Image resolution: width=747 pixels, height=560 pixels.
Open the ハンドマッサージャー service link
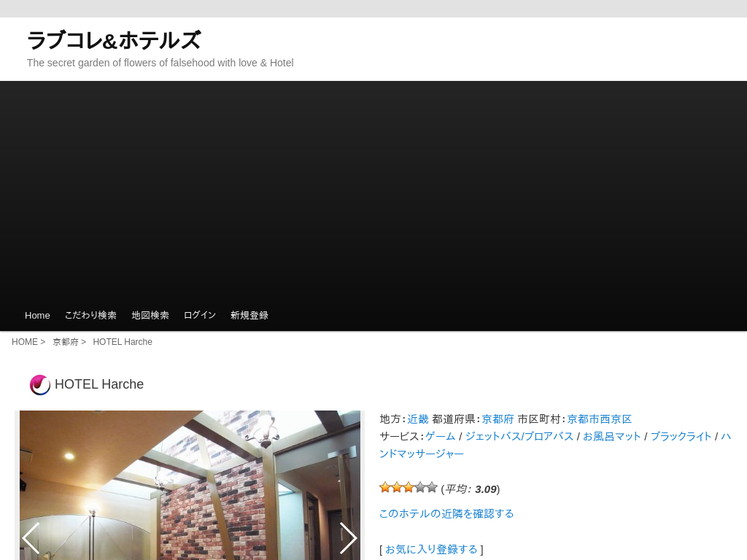(422, 454)
